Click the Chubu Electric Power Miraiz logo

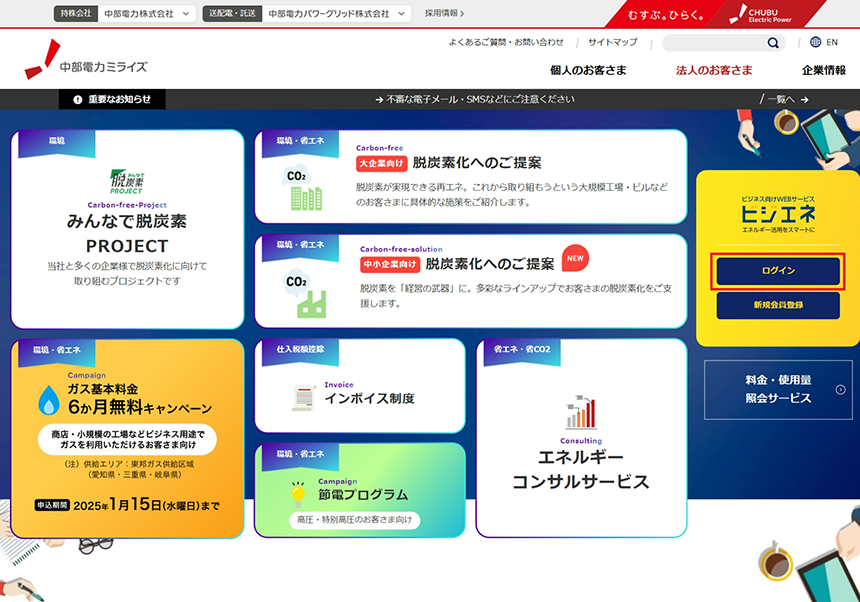coord(86,60)
